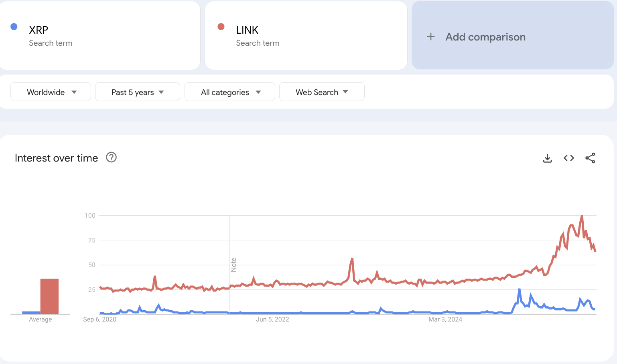
Task: Click the red LINK color dot
Action: point(221,27)
